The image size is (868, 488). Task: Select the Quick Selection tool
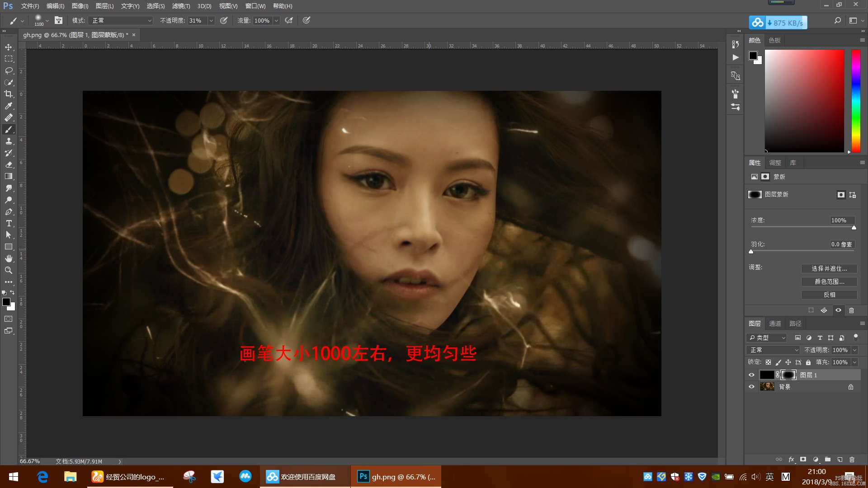pos(9,82)
